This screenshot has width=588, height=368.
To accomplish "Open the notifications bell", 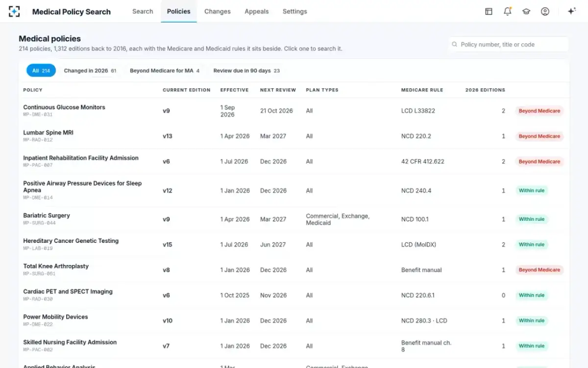I will 508,11.
